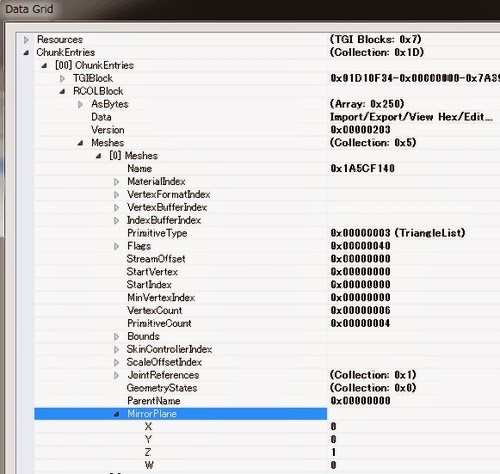Click the JointReferences Collection: 0x1 value
The width and height of the screenshot is (500, 474).
tap(373, 375)
